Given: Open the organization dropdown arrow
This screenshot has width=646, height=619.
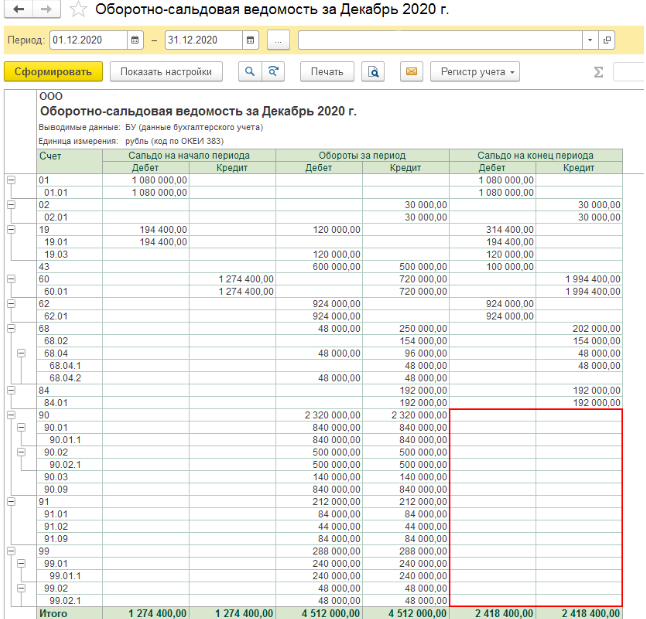Looking at the screenshot, I should click(x=590, y=40).
